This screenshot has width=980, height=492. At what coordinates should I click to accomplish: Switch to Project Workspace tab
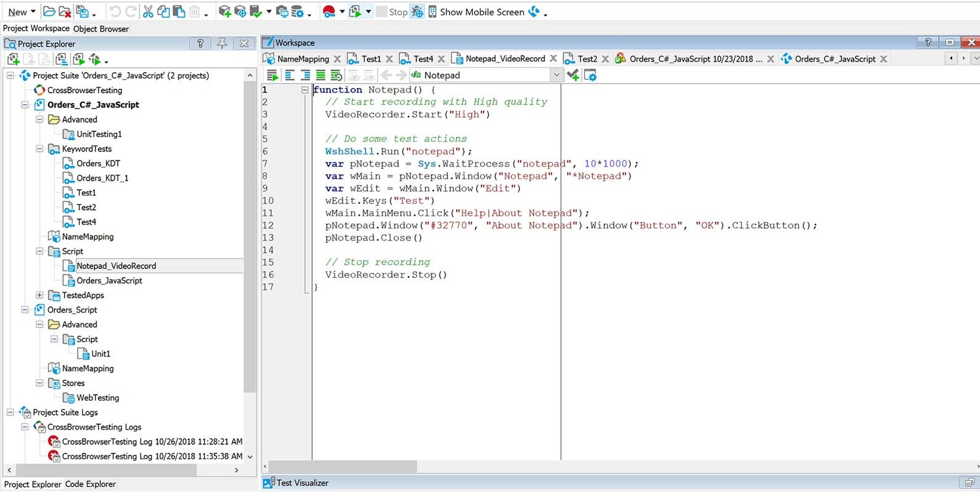pyautogui.click(x=36, y=28)
